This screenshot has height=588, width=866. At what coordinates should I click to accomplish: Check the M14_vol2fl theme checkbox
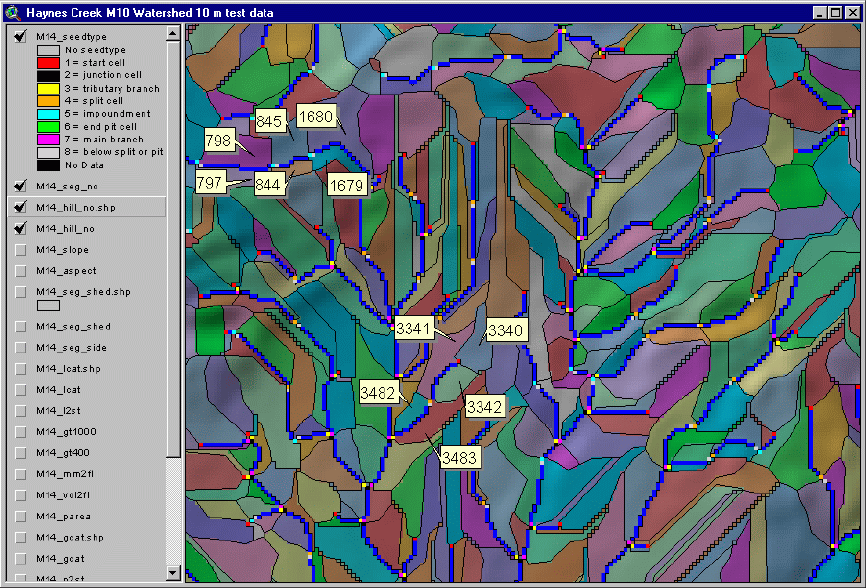[20, 495]
